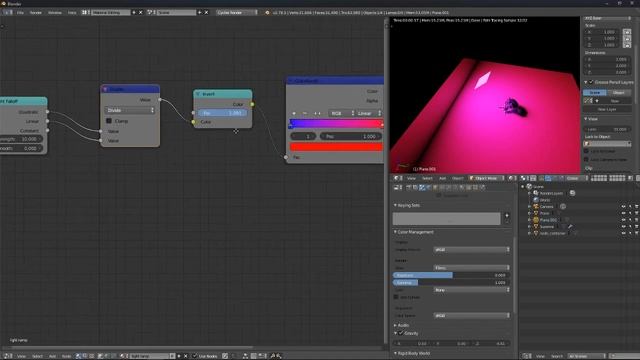
Task: Open the screen layout browse icon
Action: [85, 13]
